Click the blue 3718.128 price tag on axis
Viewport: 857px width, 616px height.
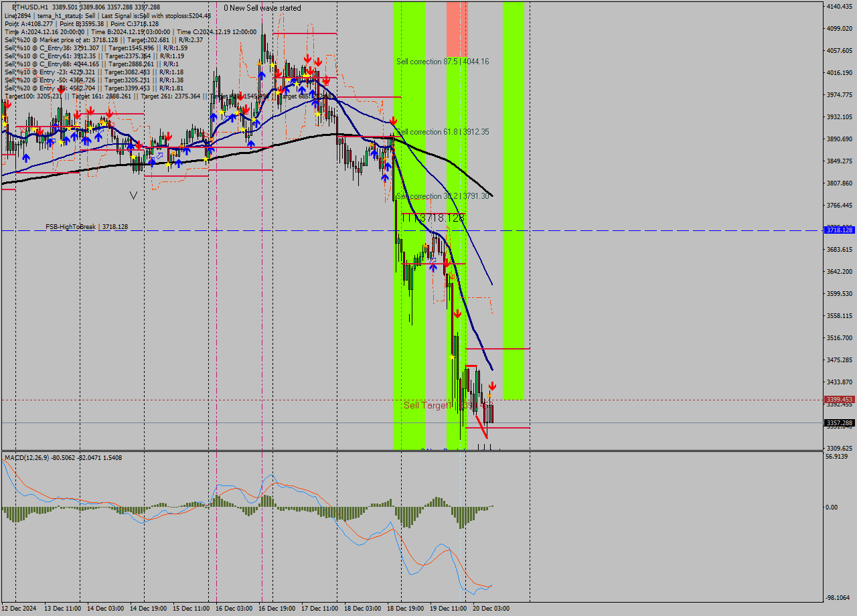coord(840,230)
